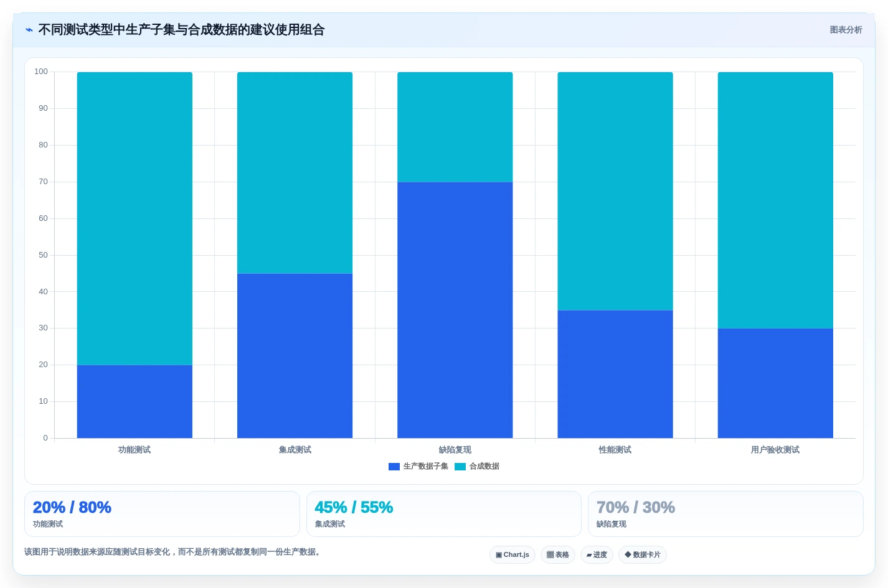Click the blue segment of 功能测试 bar

(135, 401)
